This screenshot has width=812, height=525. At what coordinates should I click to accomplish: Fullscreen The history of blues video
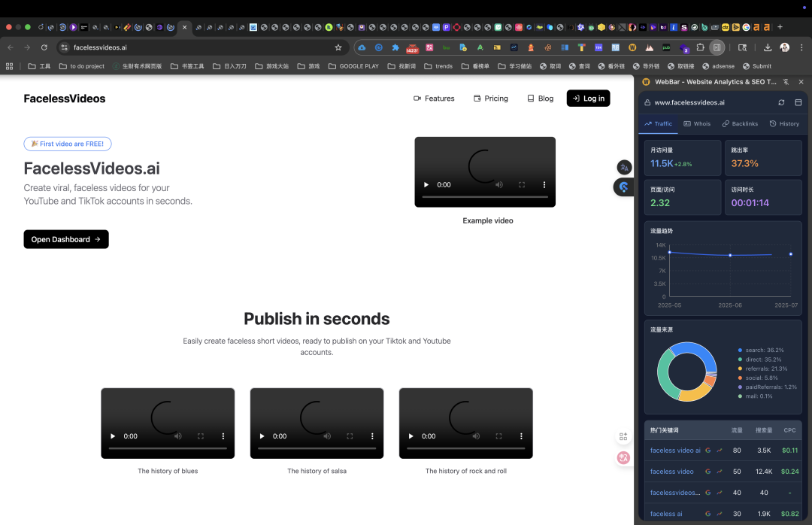coord(201,436)
